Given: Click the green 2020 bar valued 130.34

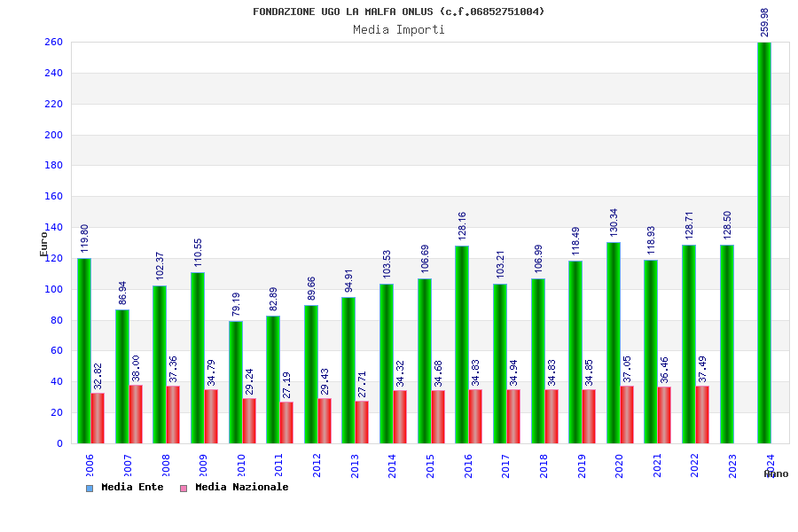Looking at the screenshot, I should coord(614,342).
